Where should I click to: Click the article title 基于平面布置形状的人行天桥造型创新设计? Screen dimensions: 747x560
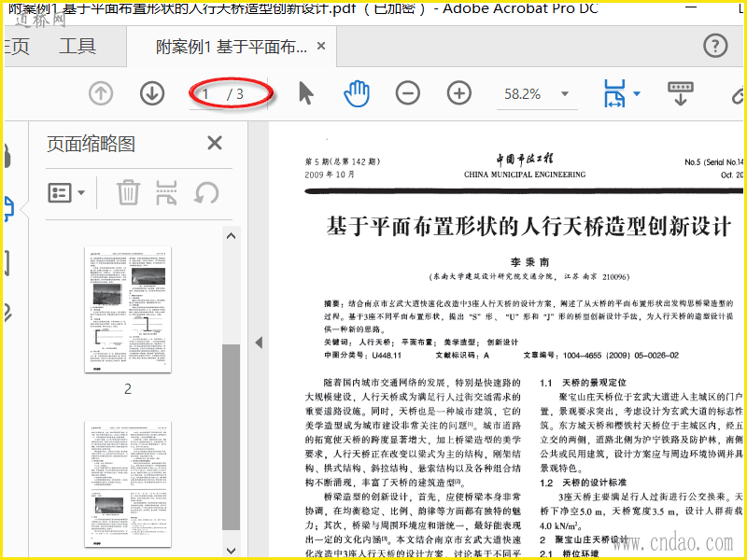tap(529, 226)
